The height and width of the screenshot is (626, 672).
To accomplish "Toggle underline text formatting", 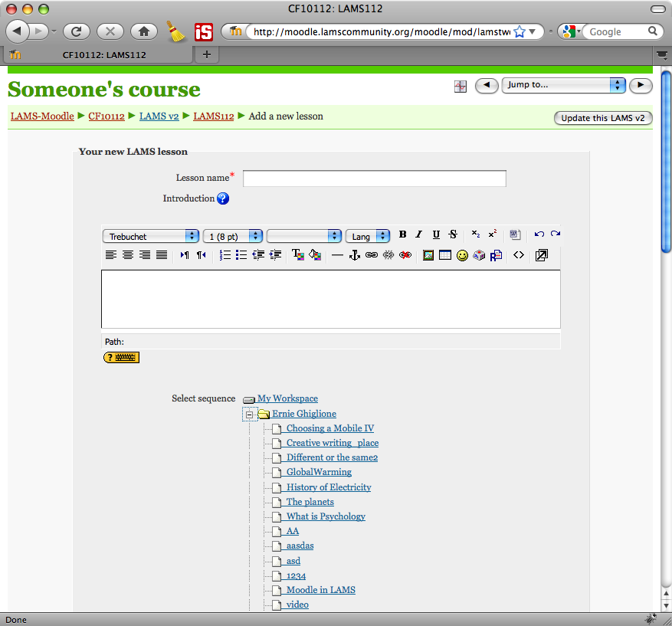I will coord(436,235).
